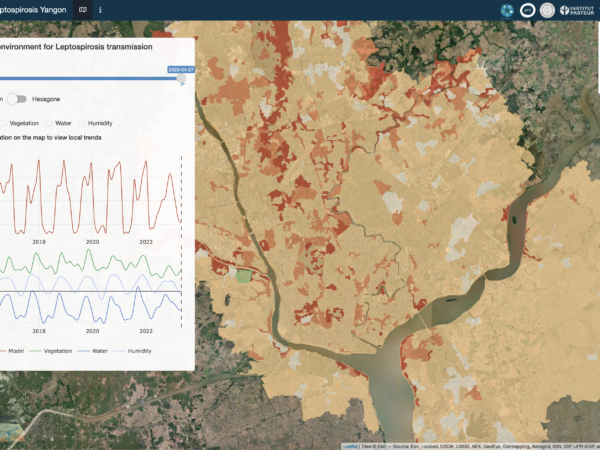The image size is (600, 450).
Task: Toggle the Water series in the chart legend
Action: (93, 351)
